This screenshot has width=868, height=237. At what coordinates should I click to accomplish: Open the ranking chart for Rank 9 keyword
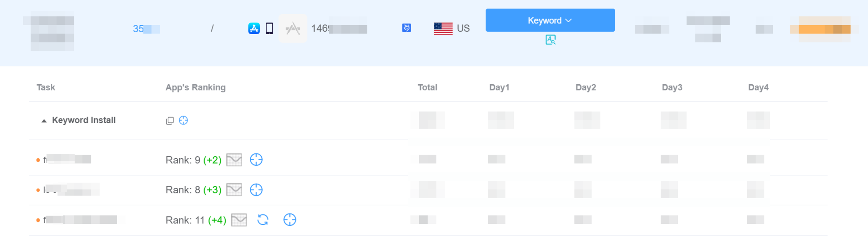(234, 160)
